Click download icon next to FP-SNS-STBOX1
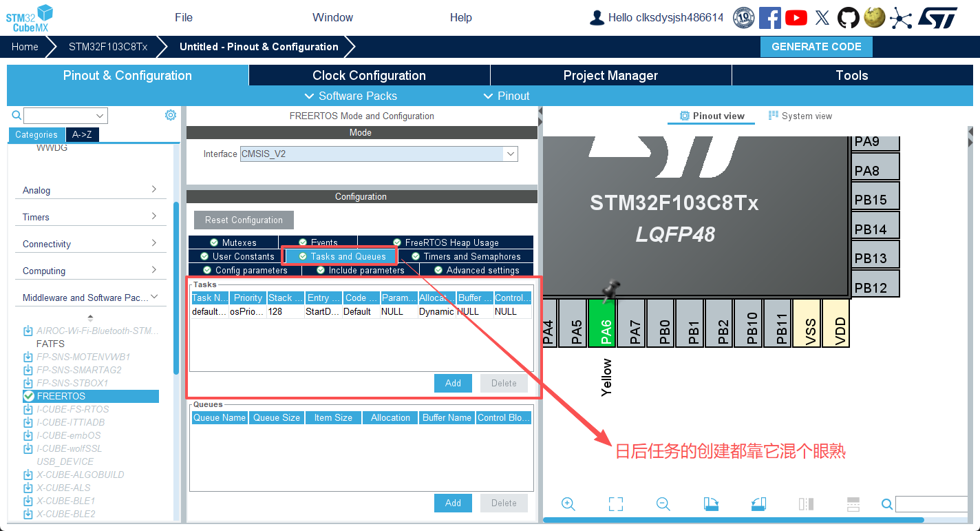Image resolution: width=980 pixels, height=531 pixels. tap(28, 383)
